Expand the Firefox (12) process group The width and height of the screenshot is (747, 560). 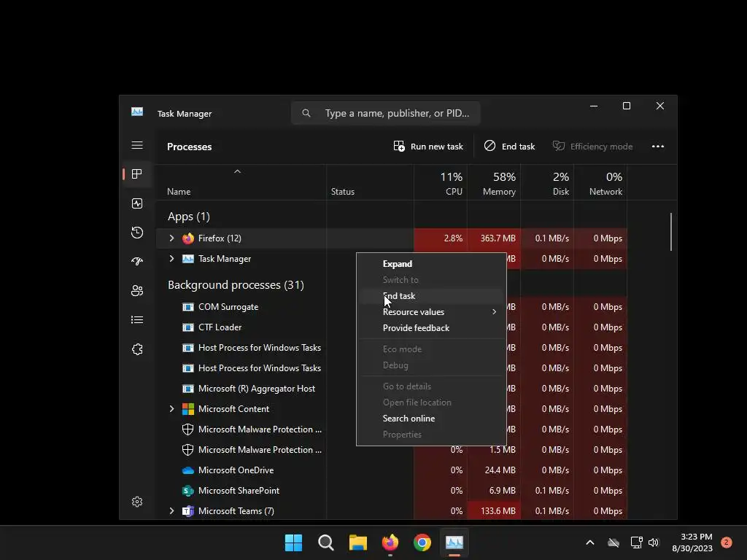171,238
